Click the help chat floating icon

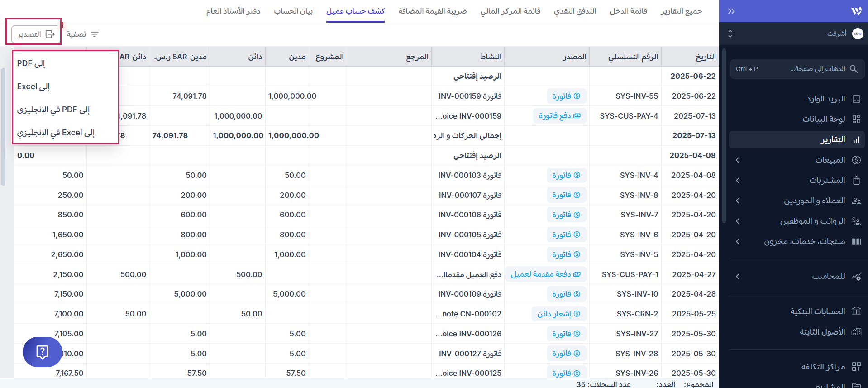click(x=42, y=352)
